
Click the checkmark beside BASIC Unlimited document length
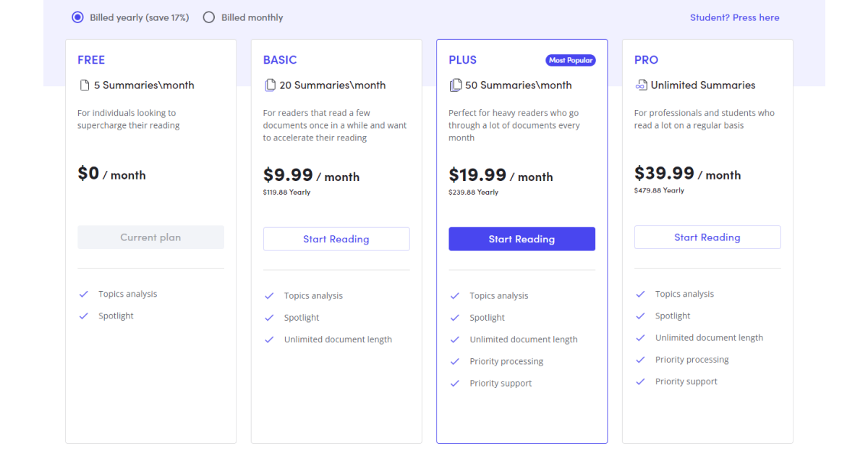click(x=269, y=339)
